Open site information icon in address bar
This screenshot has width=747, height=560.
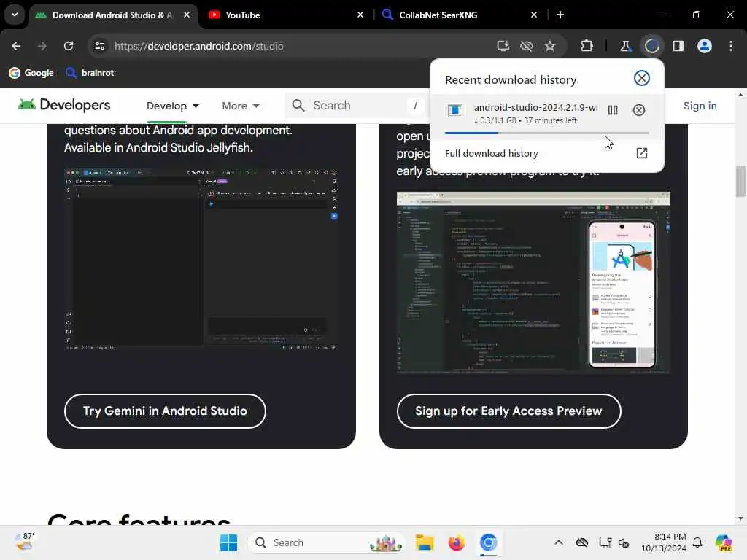pyautogui.click(x=99, y=46)
